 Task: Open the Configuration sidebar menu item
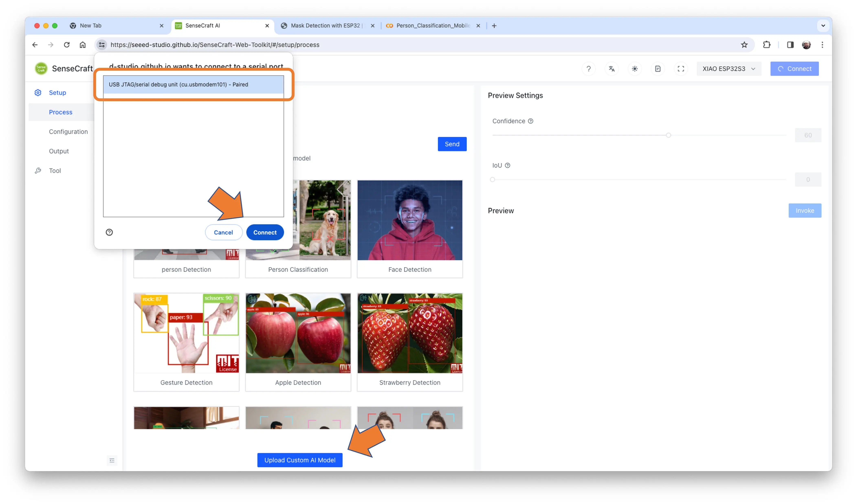tap(68, 132)
